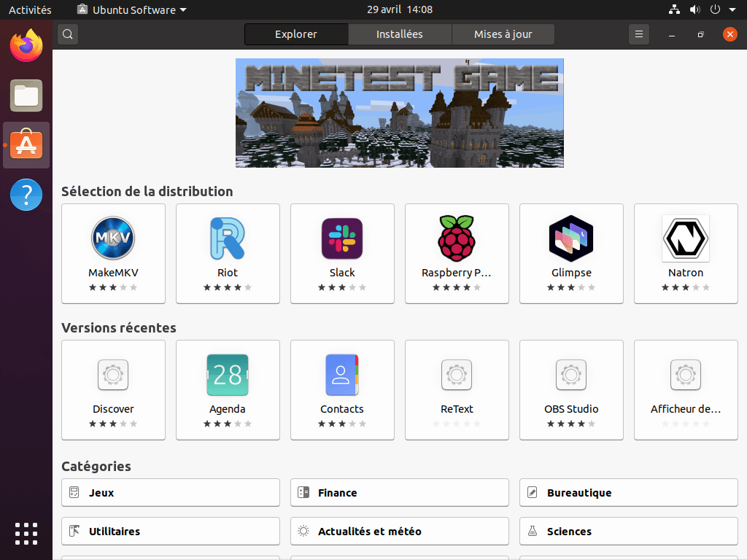Open the Contacts app icon
The width and height of the screenshot is (747, 560).
tap(342, 375)
